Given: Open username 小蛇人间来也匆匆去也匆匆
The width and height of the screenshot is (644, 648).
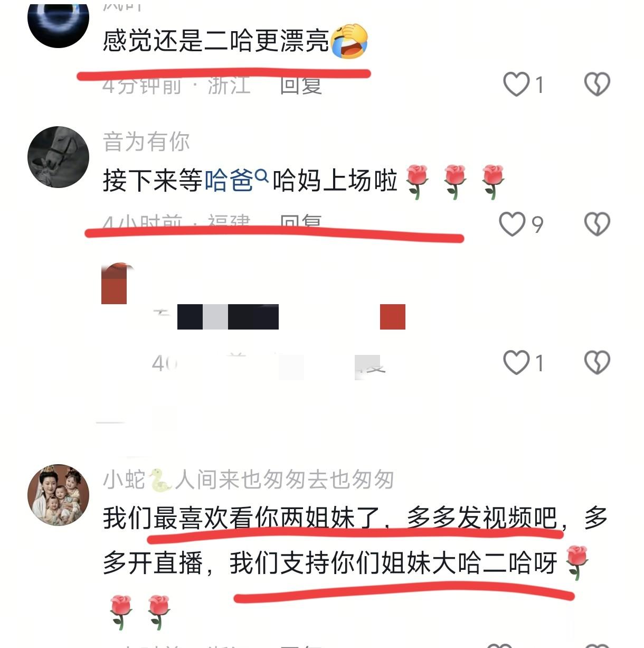Looking at the screenshot, I should [x=249, y=480].
